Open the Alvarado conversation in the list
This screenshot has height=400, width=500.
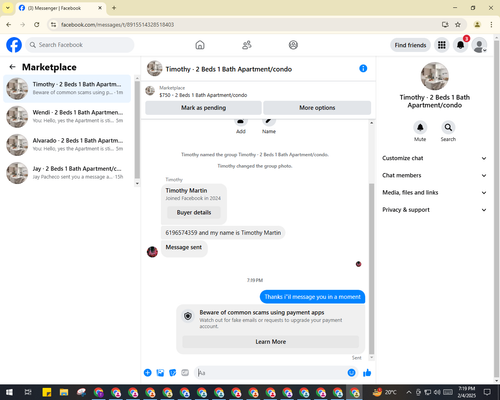(67, 145)
